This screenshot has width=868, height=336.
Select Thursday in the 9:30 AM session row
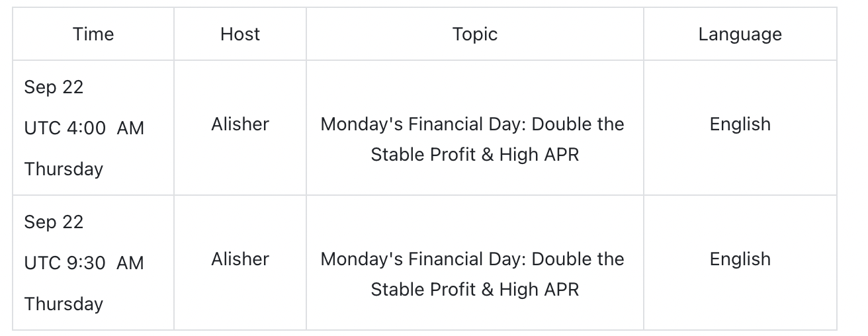[x=64, y=304]
